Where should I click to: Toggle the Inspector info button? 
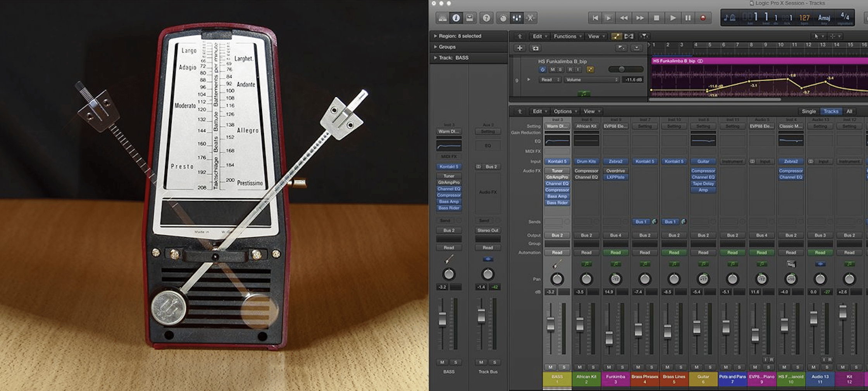coord(456,18)
